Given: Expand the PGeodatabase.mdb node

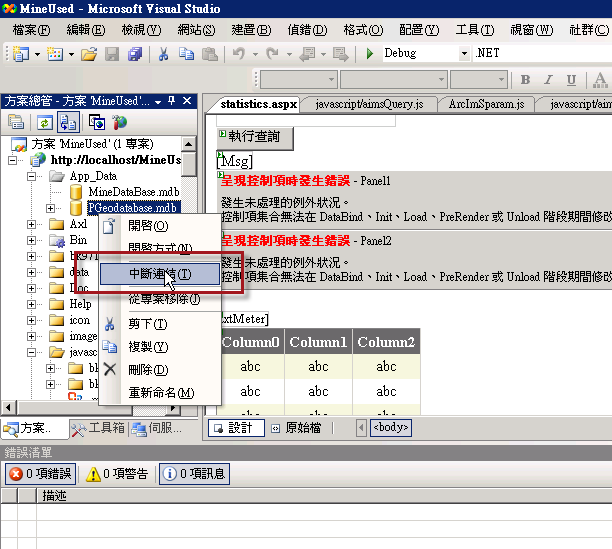Looking at the screenshot, I should [x=50, y=208].
